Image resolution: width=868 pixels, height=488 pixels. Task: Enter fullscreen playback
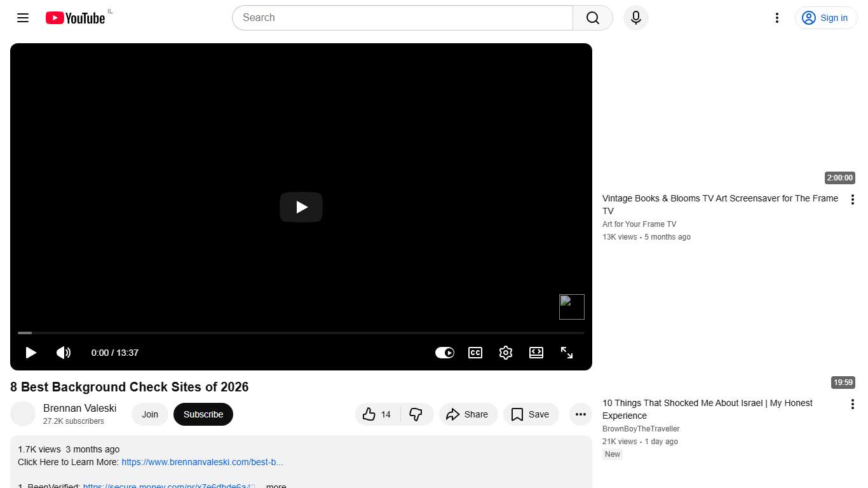click(567, 353)
